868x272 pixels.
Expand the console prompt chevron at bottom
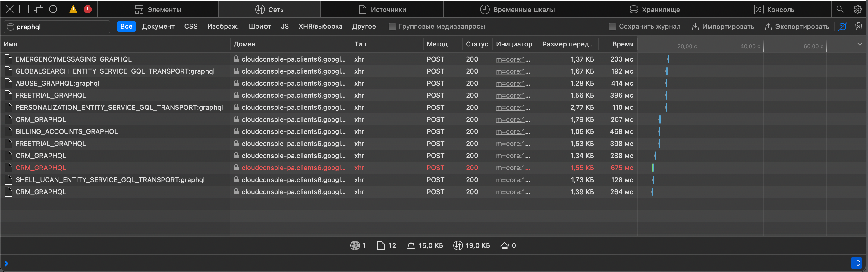[x=6, y=263]
